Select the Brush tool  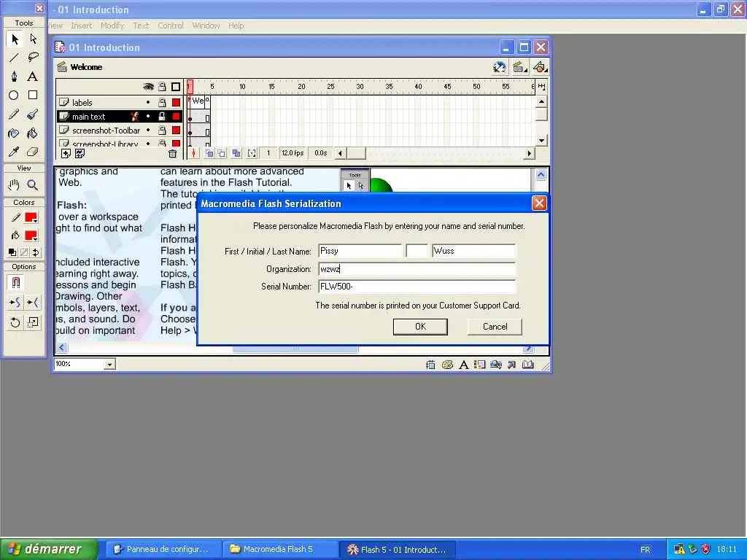pyautogui.click(x=33, y=114)
